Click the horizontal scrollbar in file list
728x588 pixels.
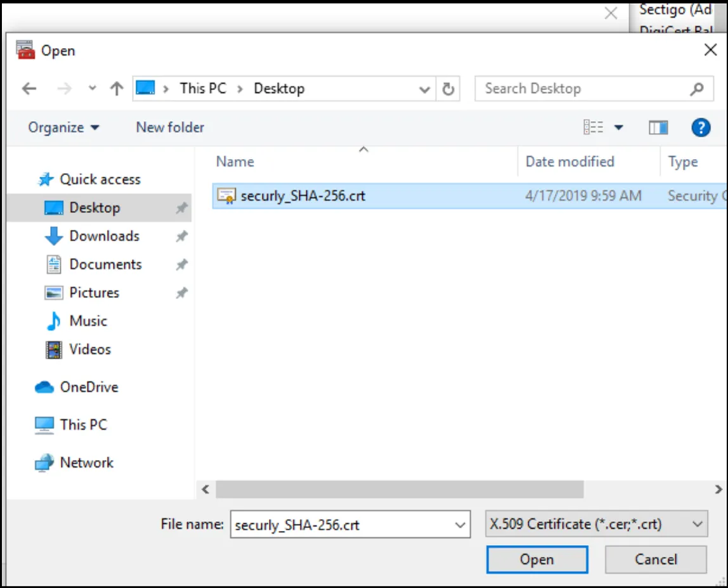[399, 489]
